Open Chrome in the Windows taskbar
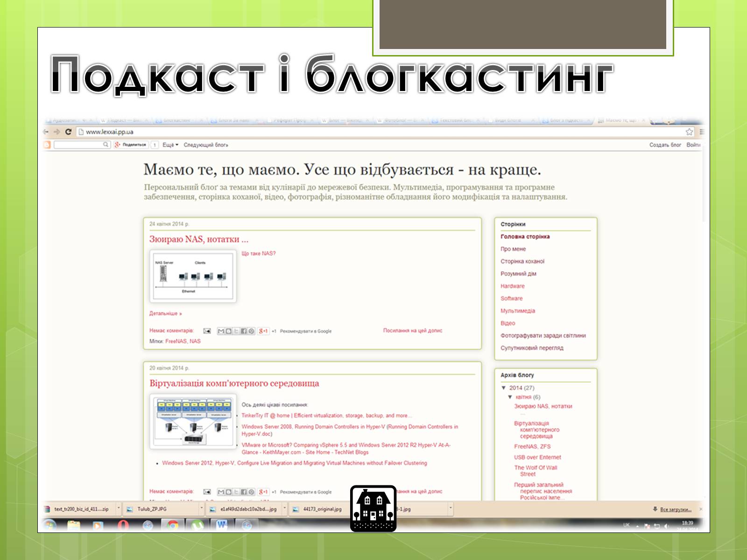747x560 pixels. [172, 525]
